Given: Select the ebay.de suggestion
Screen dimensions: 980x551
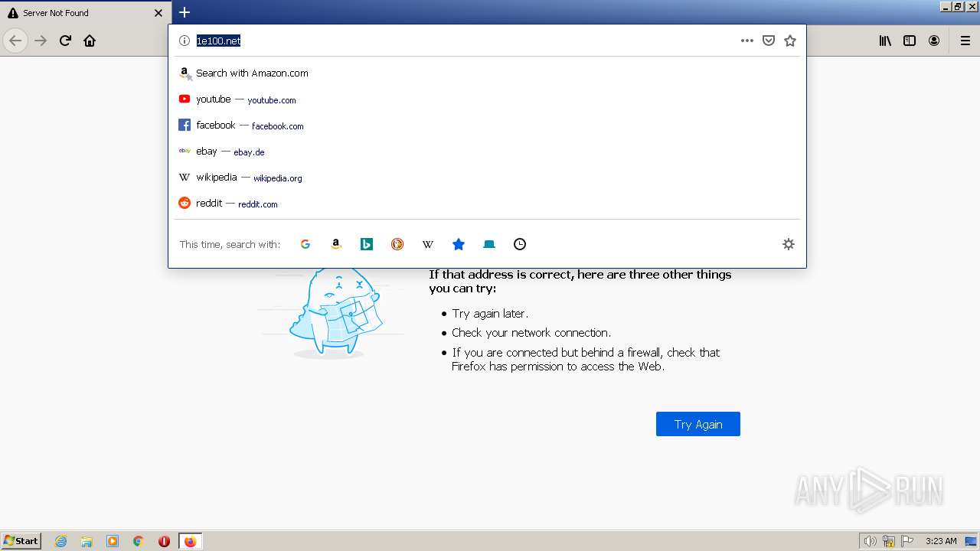Looking at the screenshot, I should tap(487, 152).
